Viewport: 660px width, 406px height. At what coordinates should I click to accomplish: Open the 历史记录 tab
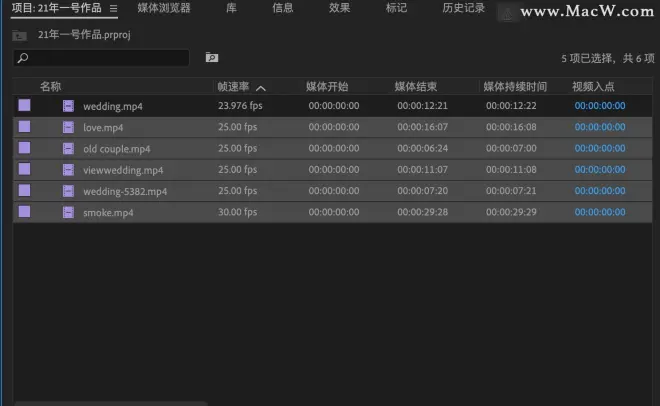[x=463, y=8]
